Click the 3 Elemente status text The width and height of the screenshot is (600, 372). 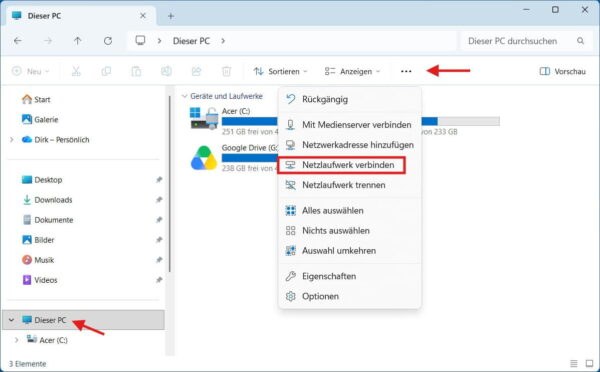pyautogui.click(x=27, y=364)
